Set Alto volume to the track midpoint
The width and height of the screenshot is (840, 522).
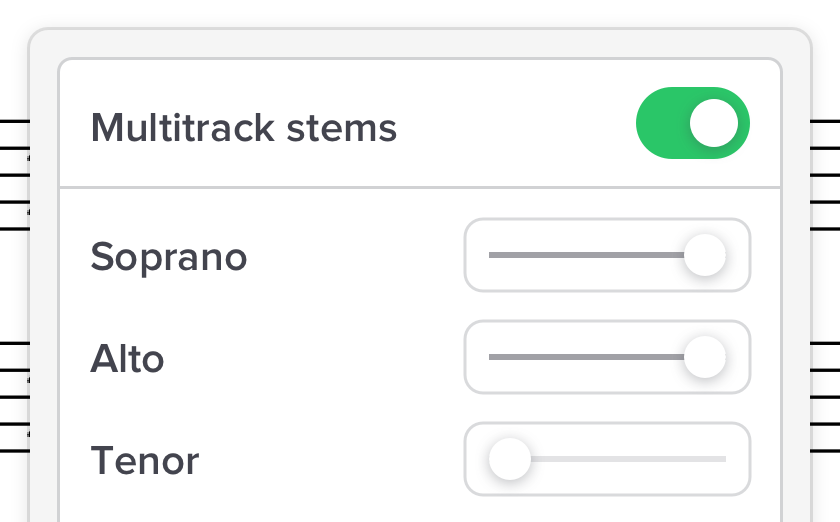click(607, 357)
